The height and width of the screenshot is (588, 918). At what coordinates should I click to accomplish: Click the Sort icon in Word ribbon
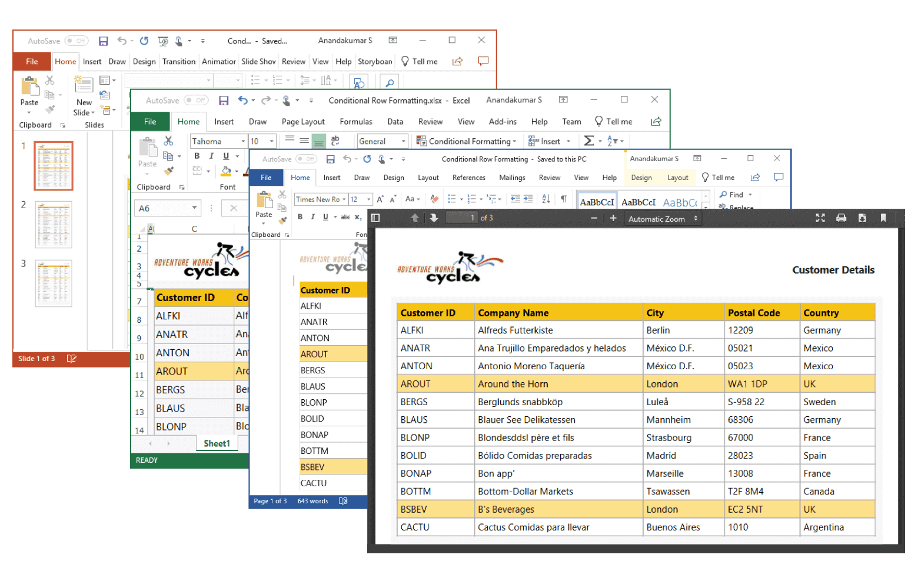[546, 199]
